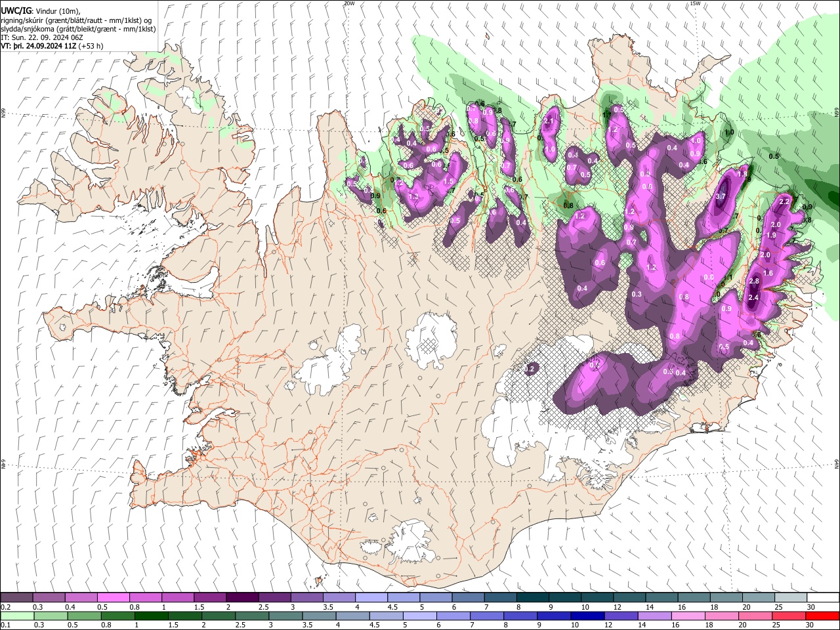Click the 2.1 value on the north coast

(549, 121)
